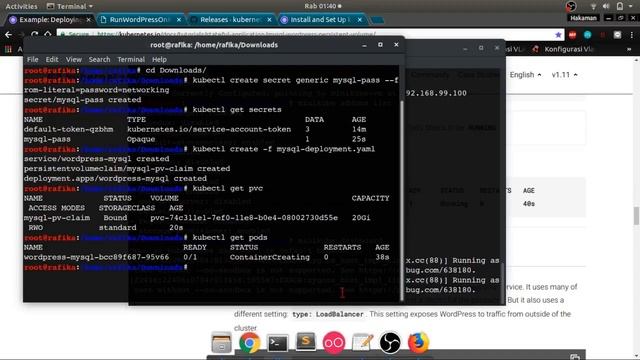Click the 20Gi capacity value
640x360 pixels.
coord(361,218)
